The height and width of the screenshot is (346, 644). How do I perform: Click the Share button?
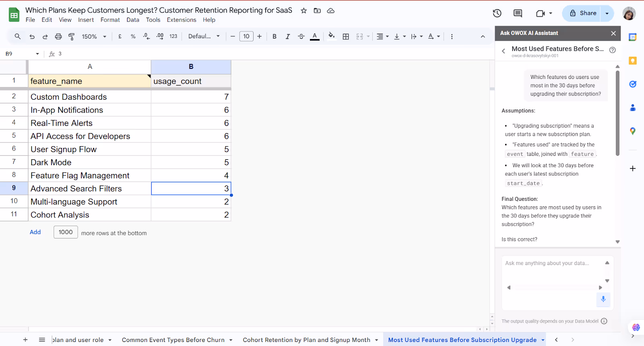(x=582, y=13)
